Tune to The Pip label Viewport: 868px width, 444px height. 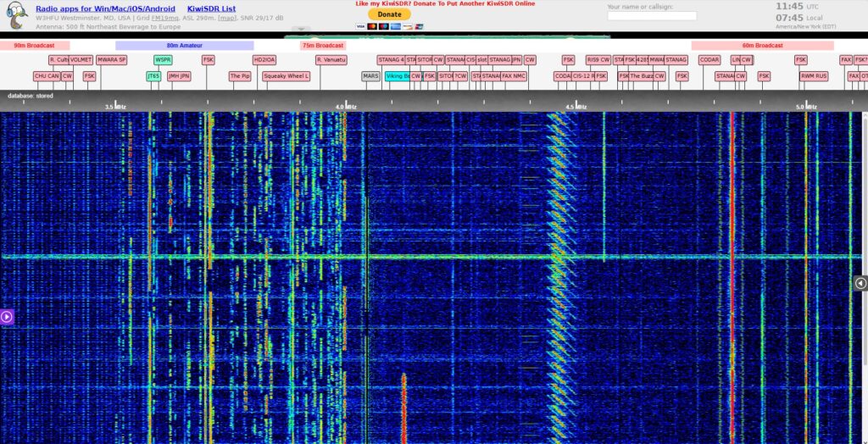click(240, 76)
